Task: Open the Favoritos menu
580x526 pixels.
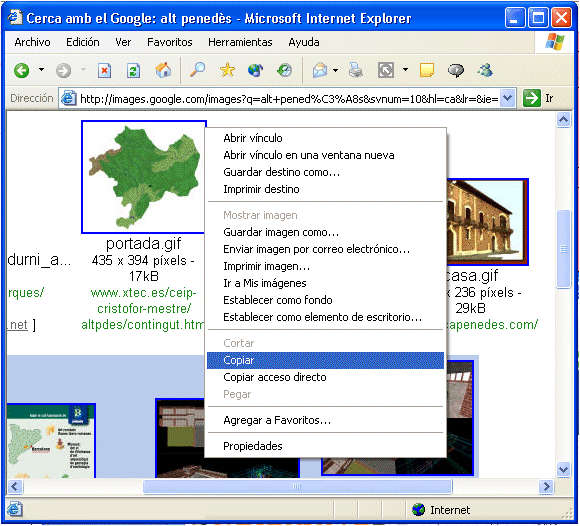Action: [170, 42]
